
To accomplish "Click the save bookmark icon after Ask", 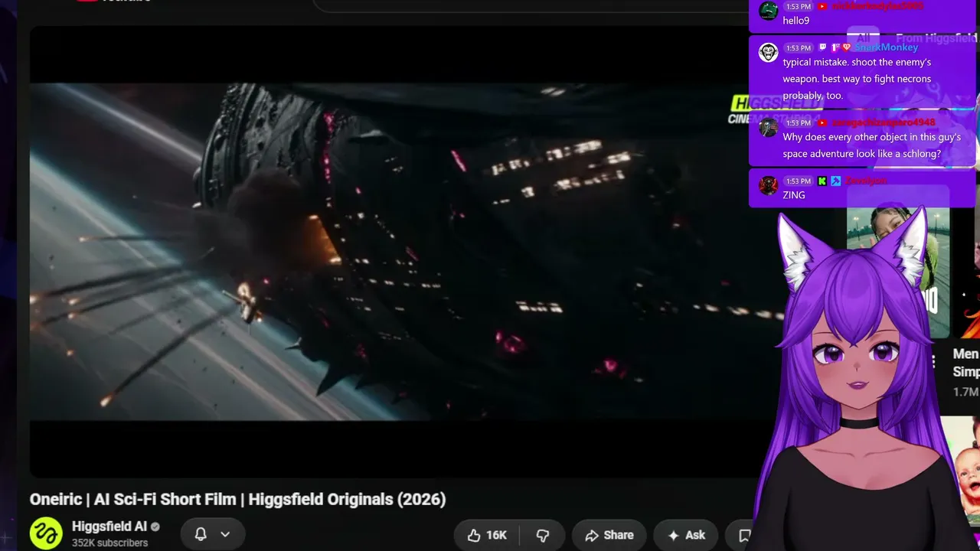I will tap(743, 535).
